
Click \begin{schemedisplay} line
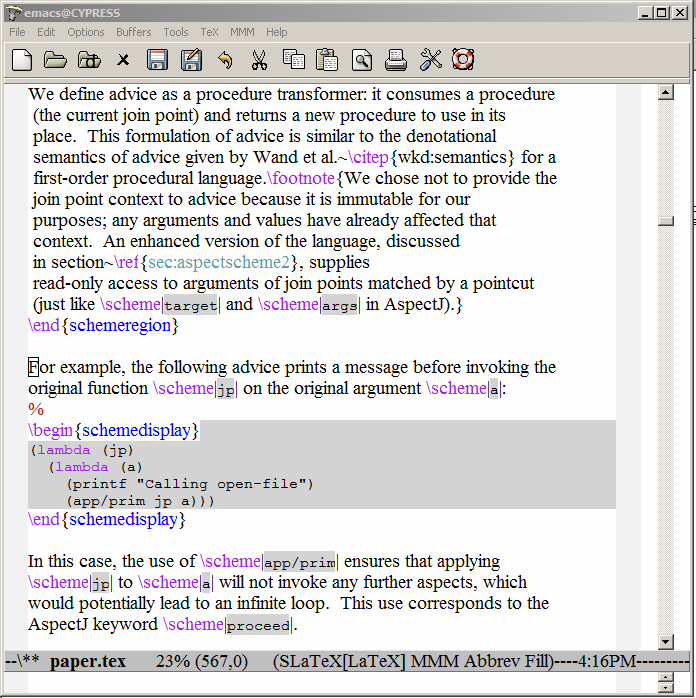click(x=113, y=430)
